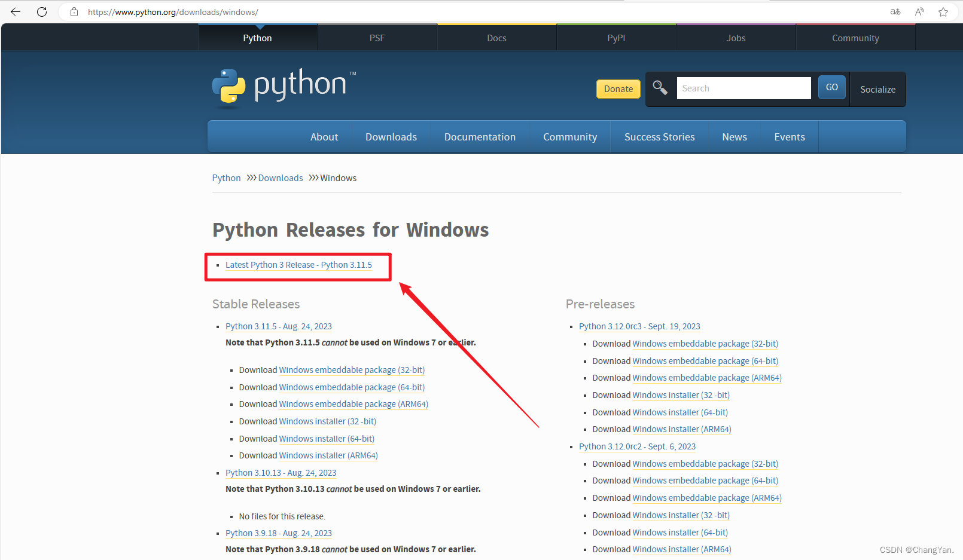This screenshot has height=560, width=963.
Task: Open the News nav menu
Action: tap(735, 137)
